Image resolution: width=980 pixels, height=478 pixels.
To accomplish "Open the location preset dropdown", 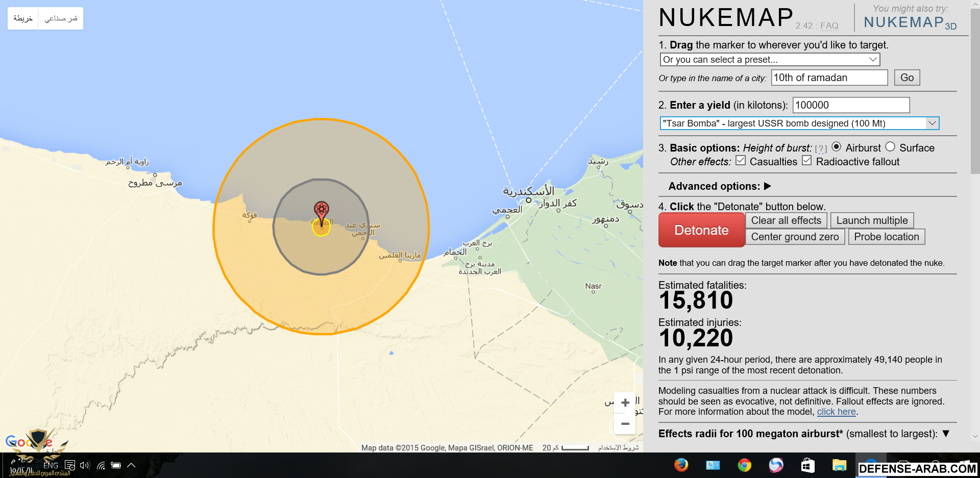I will pos(770,60).
